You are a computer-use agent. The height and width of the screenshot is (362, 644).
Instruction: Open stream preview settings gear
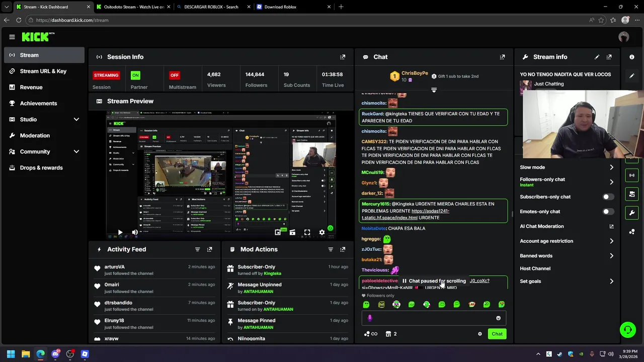pyautogui.click(x=322, y=232)
